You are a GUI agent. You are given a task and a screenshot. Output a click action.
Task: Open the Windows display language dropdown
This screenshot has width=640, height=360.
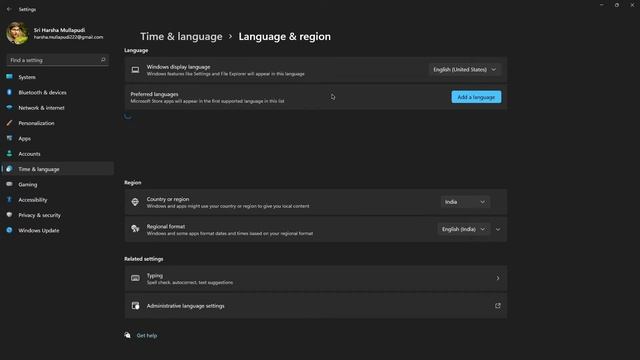click(x=465, y=70)
